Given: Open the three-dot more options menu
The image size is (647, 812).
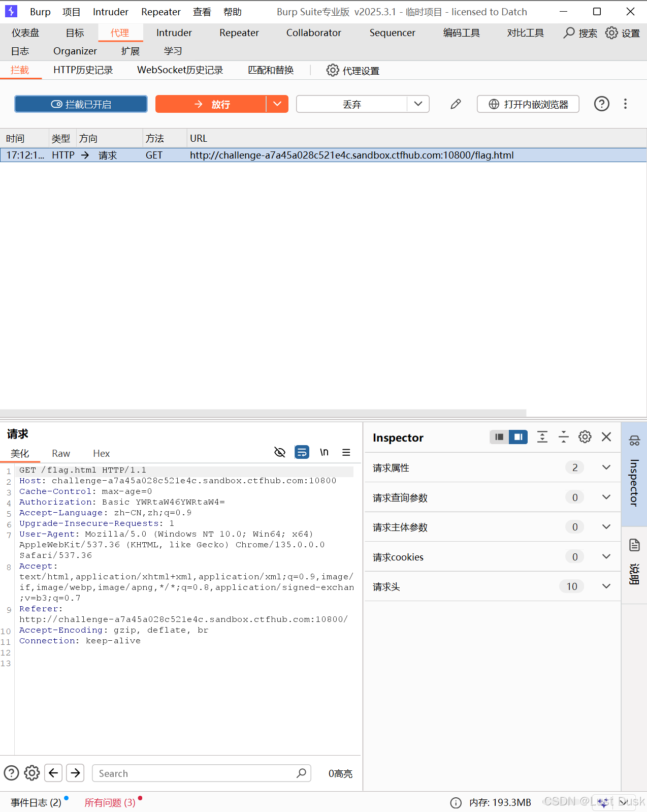Looking at the screenshot, I should click(625, 104).
